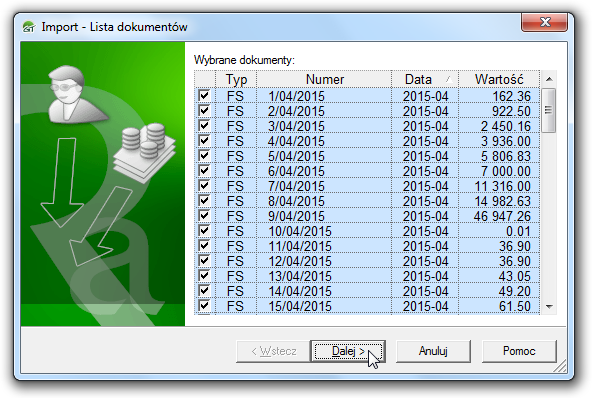
Task: Toggle the checkbox for document 10/04/2015
Action: [x=204, y=230]
